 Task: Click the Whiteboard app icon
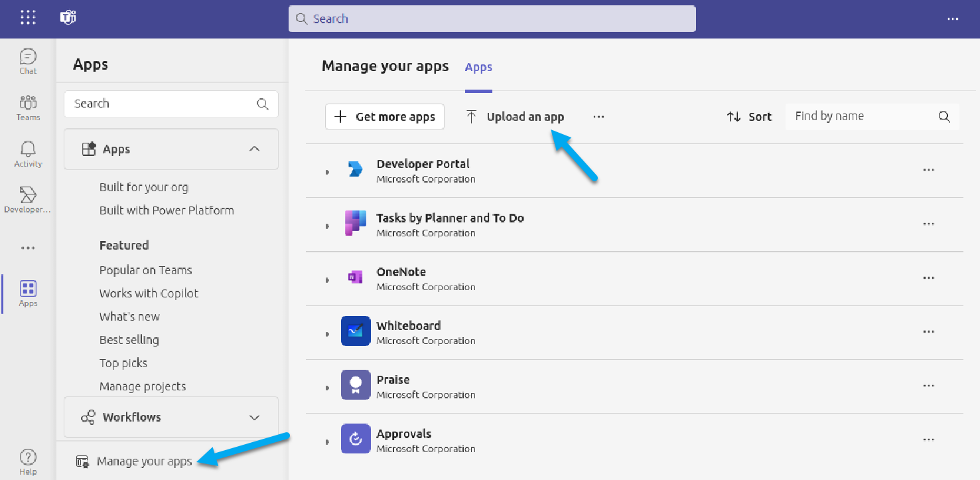pyautogui.click(x=356, y=331)
